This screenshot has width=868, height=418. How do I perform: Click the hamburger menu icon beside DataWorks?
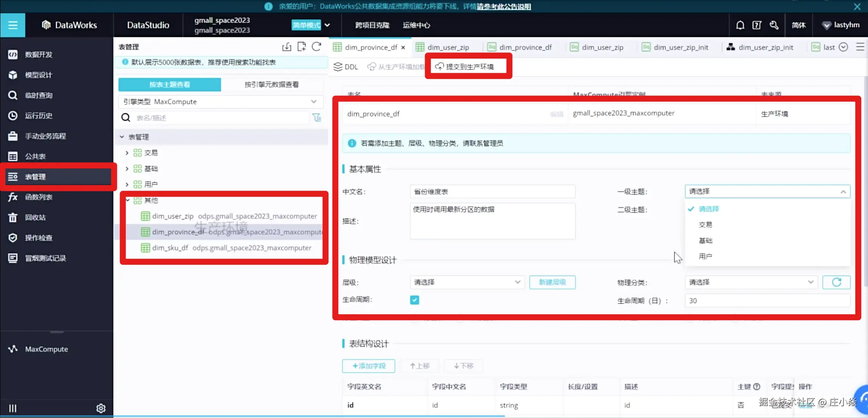(x=13, y=25)
